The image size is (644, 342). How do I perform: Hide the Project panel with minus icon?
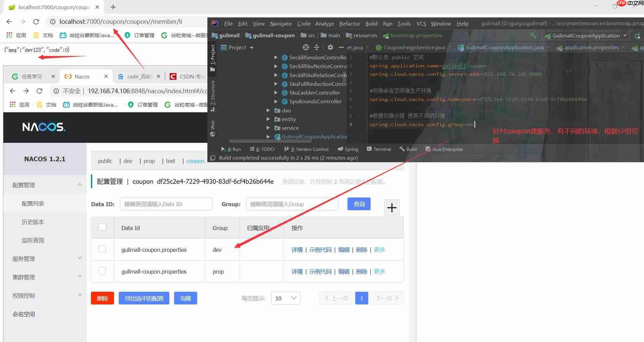tap(341, 47)
